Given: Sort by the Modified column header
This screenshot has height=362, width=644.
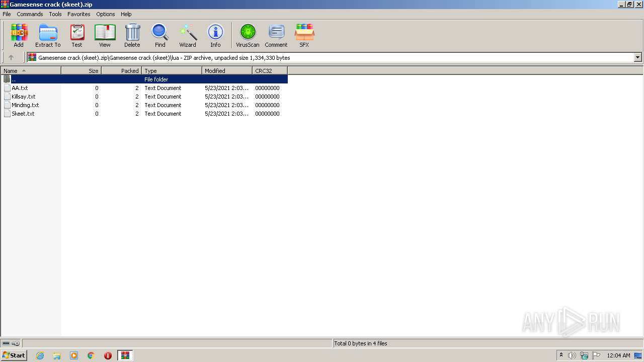Looking at the screenshot, I should pyautogui.click(x=227, y=71).
